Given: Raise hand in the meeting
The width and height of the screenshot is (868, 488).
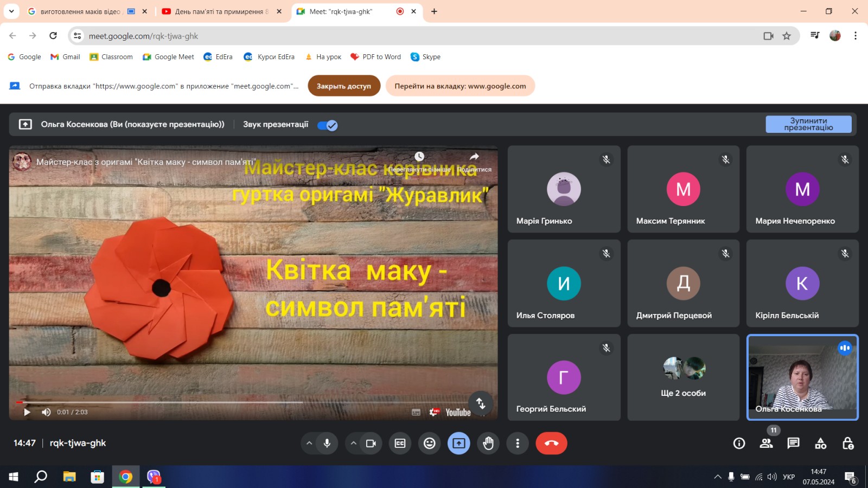Looking at the screenshot, I should tap(488, 444).
